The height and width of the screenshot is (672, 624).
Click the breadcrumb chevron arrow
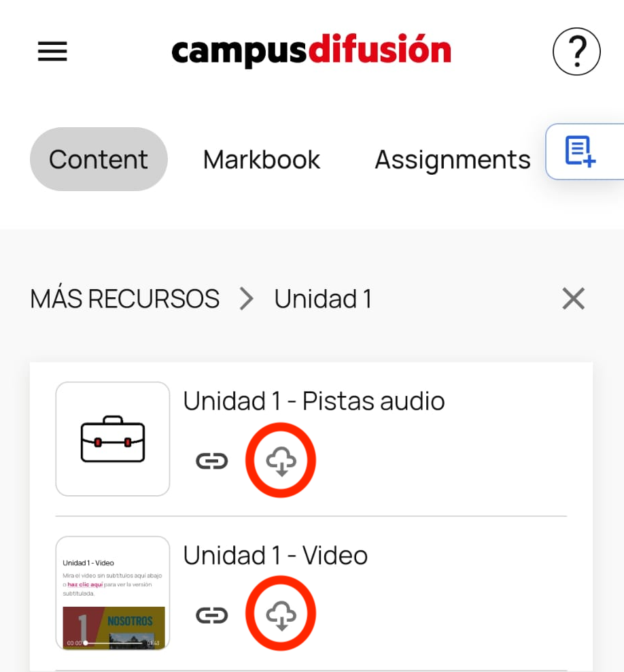tap(246, 299)
